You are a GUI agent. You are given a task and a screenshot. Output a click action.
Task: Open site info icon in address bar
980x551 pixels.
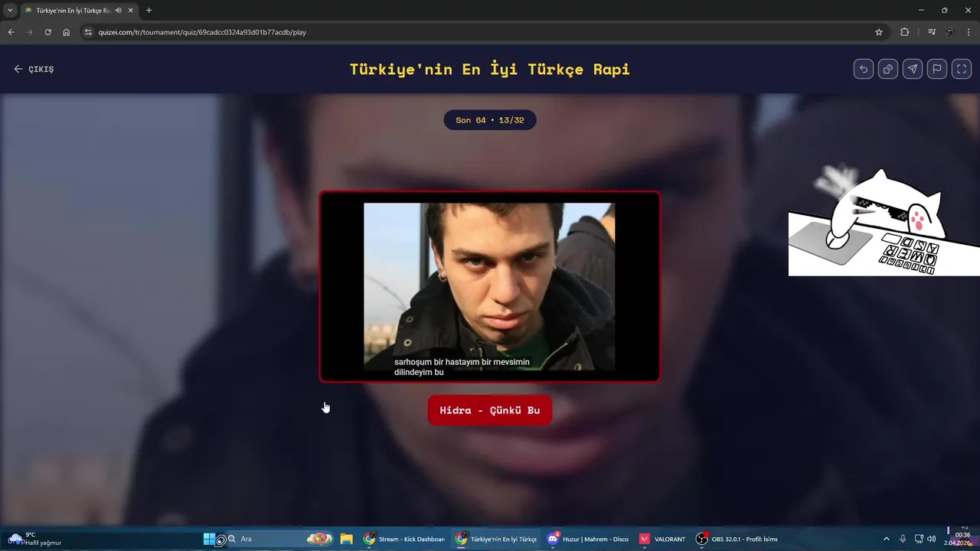(87, 32)
